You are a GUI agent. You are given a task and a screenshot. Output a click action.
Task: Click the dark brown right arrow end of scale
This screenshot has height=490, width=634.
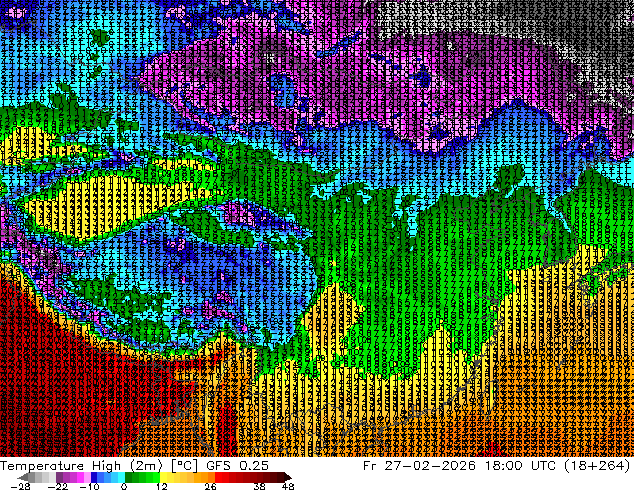288,477
